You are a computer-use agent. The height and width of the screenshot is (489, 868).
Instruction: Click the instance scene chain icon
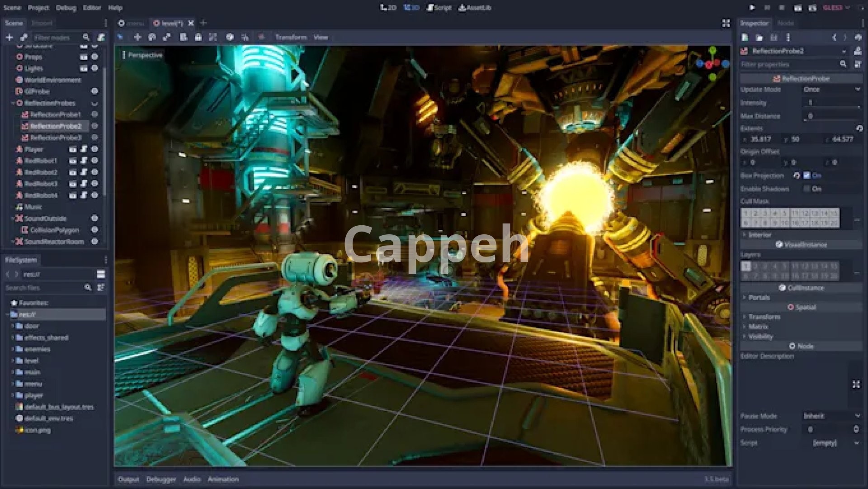(x=24, y=37)
